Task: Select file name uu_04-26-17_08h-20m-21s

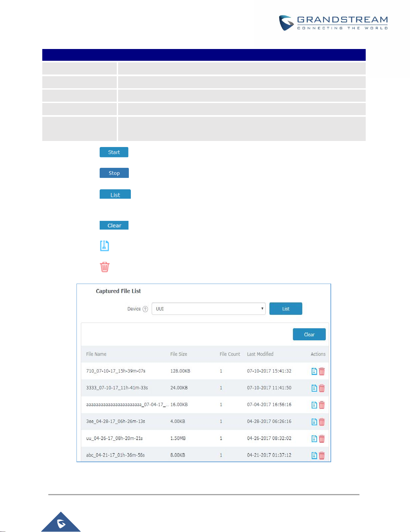Action: point(114,438)
